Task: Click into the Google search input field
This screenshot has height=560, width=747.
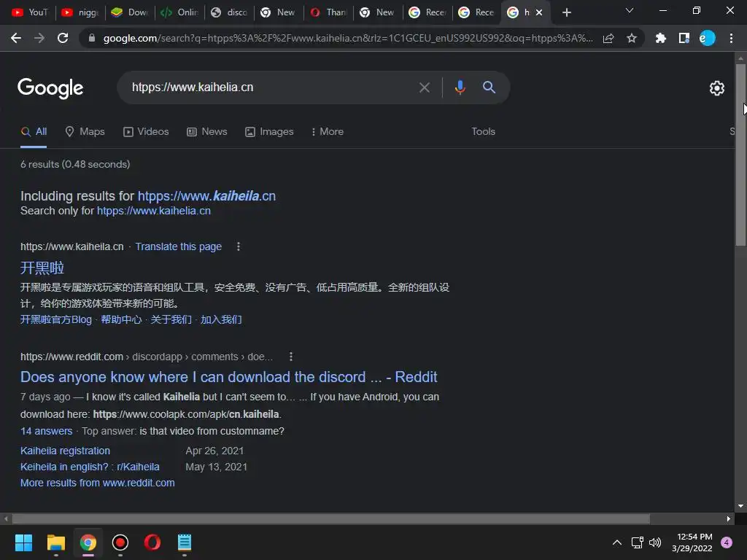Action: click(x=267, y=87)
